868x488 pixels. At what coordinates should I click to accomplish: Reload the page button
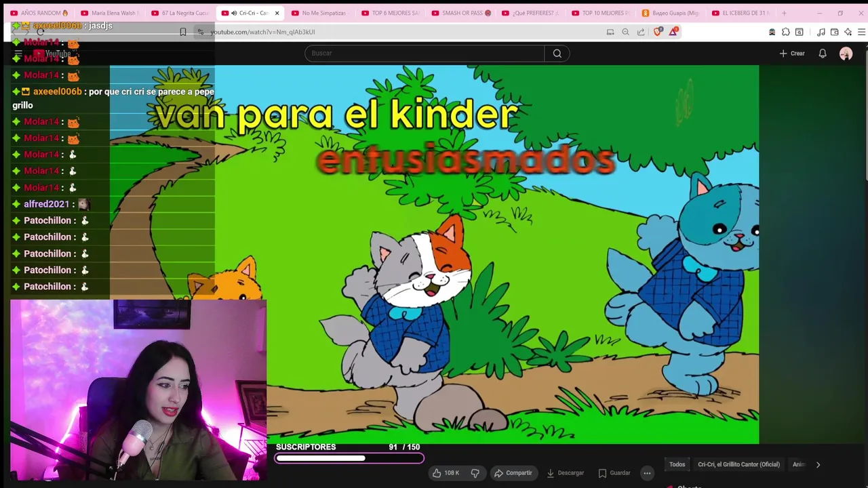coord(40,32)
